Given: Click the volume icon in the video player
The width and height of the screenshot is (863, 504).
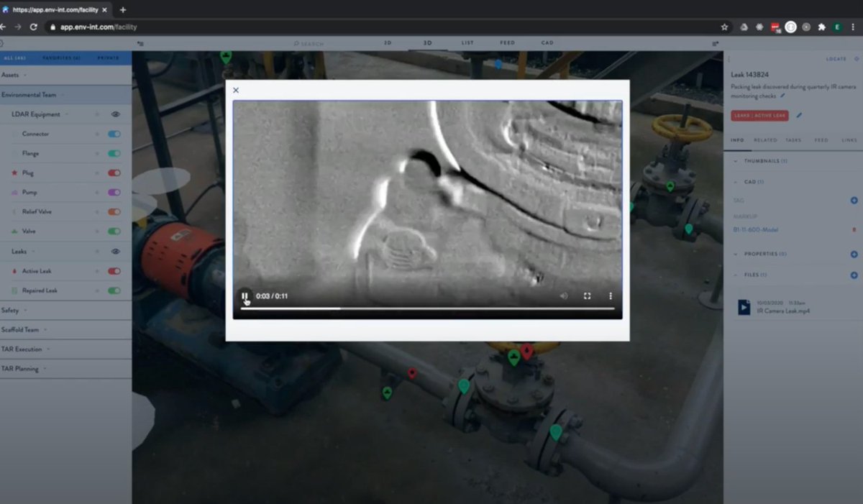Looking at the screenshot, I should coord(565,296).
